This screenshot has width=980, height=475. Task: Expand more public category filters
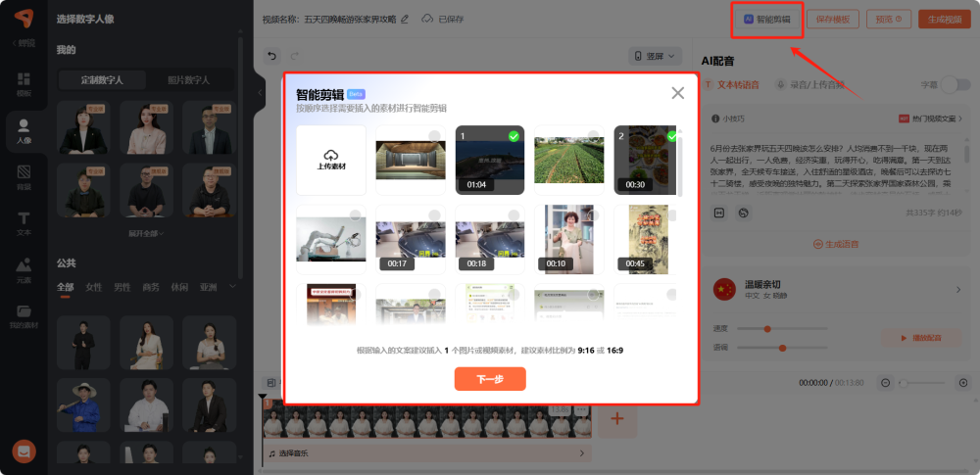click(232, 286)
